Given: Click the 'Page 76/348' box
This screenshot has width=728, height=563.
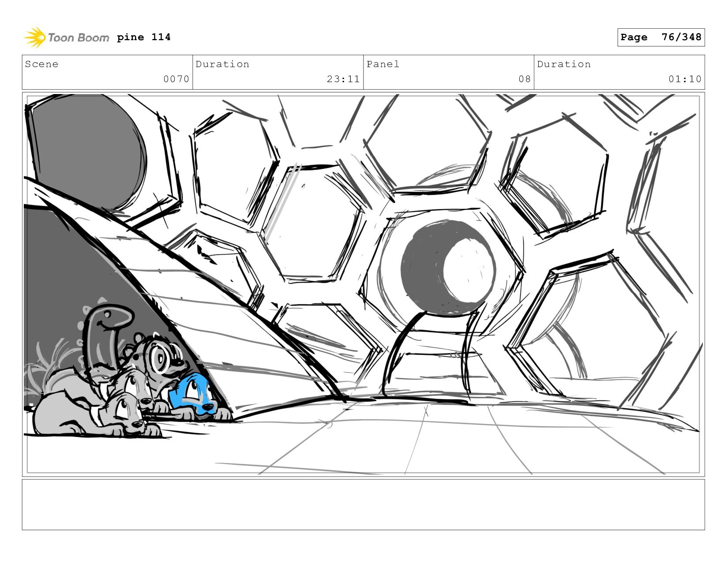Looking at the screenshot, I should 661,37.
